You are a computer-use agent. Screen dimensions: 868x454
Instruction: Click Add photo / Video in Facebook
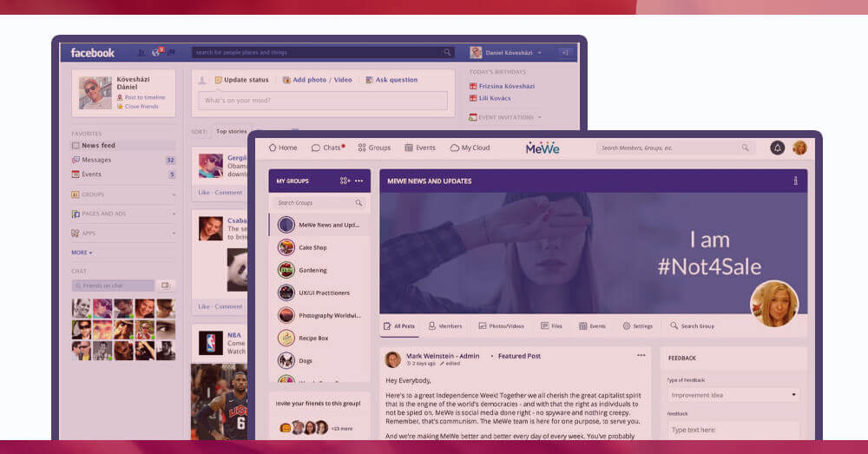click(x=317, y=80)
